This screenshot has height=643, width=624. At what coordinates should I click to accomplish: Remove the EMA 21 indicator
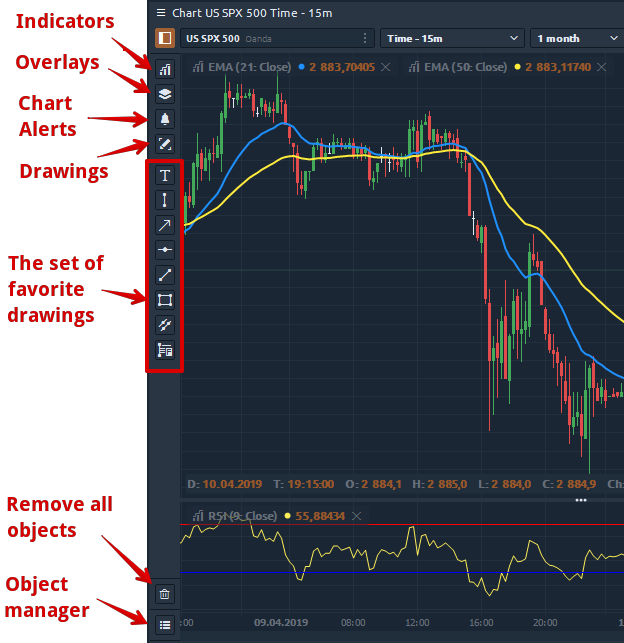click(386, 68)
